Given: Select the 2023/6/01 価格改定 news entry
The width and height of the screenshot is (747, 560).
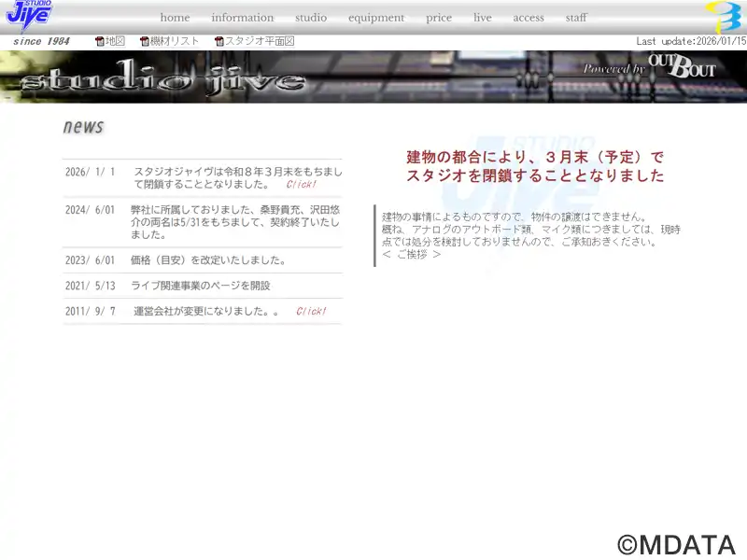Looking at the screenshot, I should coord(208,260).
